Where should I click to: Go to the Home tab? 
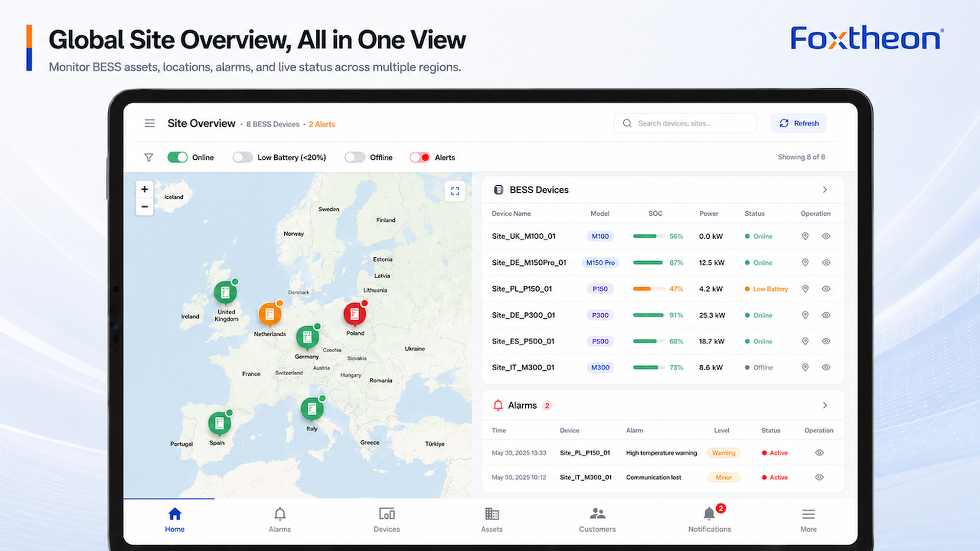[175, 520]
